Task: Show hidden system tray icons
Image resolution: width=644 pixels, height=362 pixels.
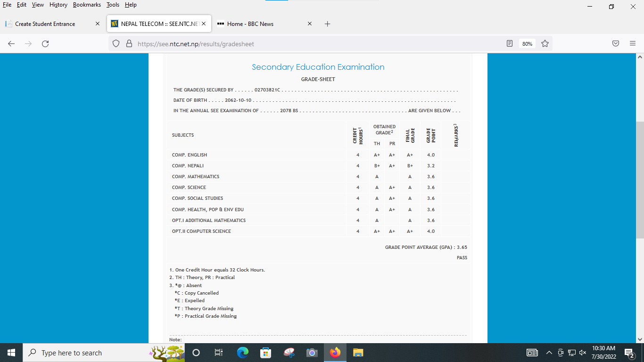Action: [549, 353]
